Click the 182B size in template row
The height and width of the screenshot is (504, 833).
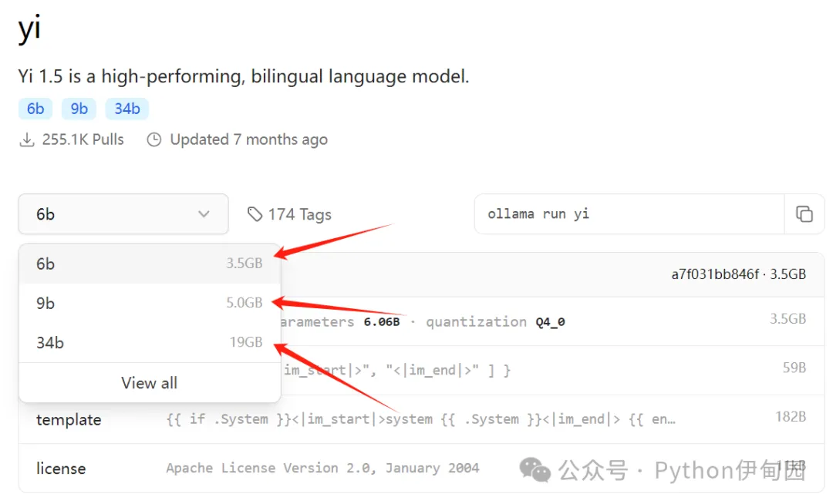pyautogui.click(x=791, y=417)
